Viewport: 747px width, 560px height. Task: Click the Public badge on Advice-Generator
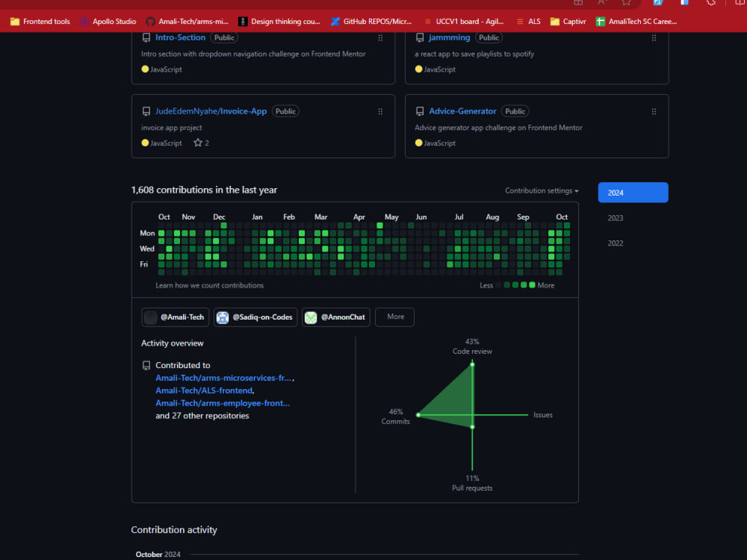(515, 111)
